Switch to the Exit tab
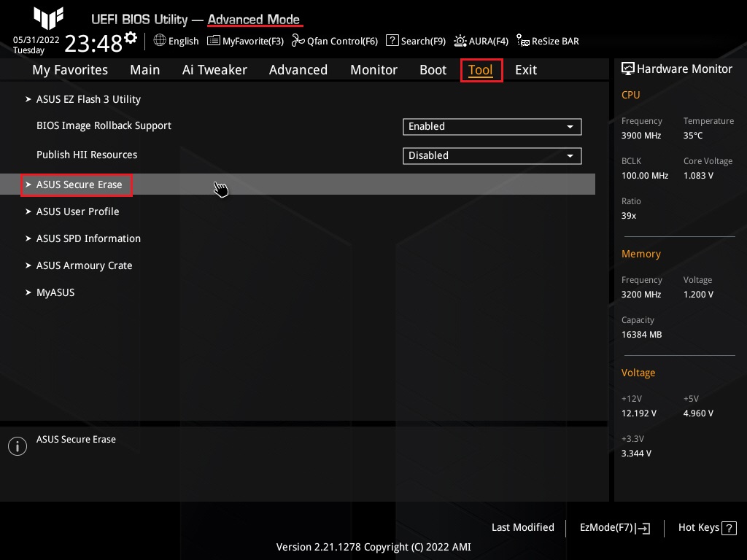The image size is (747, 560). tap(526, 70)
